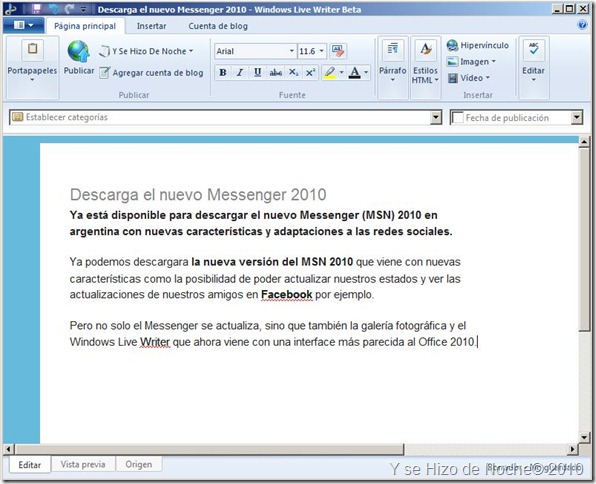Click the Windows Live Writer app icon

(x=11, y=9)
